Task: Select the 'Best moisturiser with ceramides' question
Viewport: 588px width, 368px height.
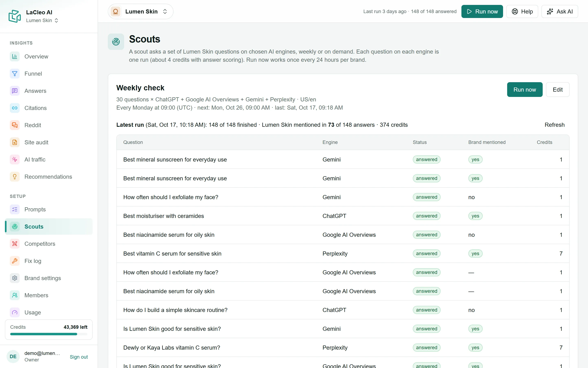Action: coord(164,216)
